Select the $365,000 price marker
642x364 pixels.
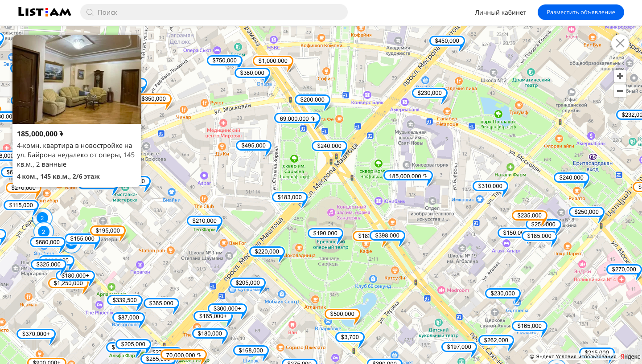pyautogui.click(x=161, y=303)
